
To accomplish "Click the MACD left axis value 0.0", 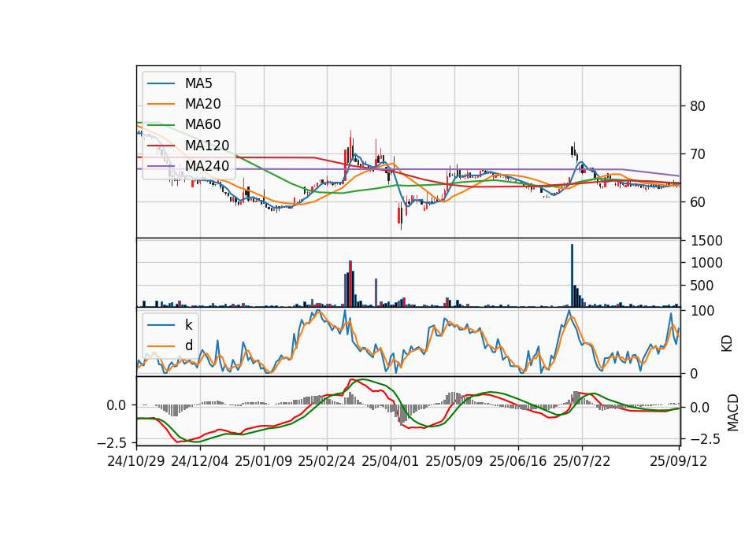I will 117,405.
